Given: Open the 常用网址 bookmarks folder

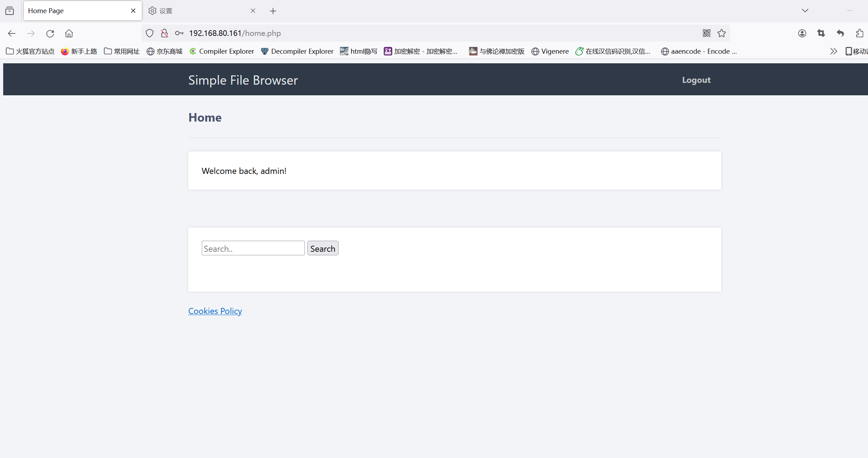Looking at the screenshot, I should point(122,51).
